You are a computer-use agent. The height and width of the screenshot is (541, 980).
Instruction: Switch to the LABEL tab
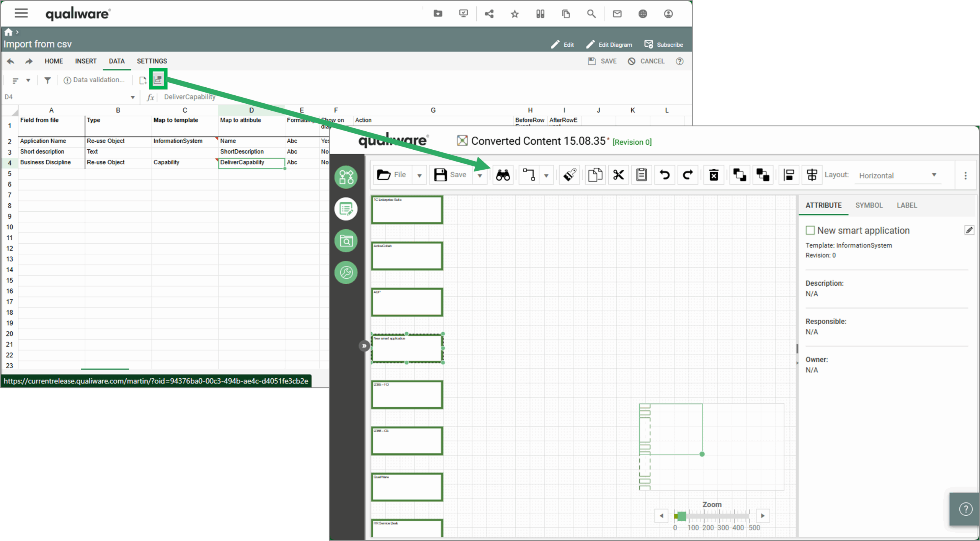907,205
